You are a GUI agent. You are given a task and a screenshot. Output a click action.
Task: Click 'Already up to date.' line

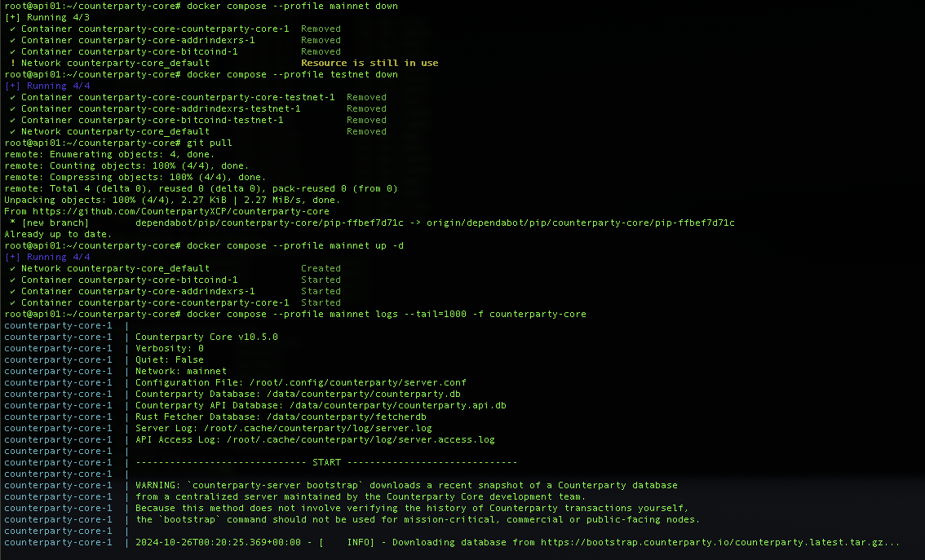pyautogui.click(x=58, y=234)
